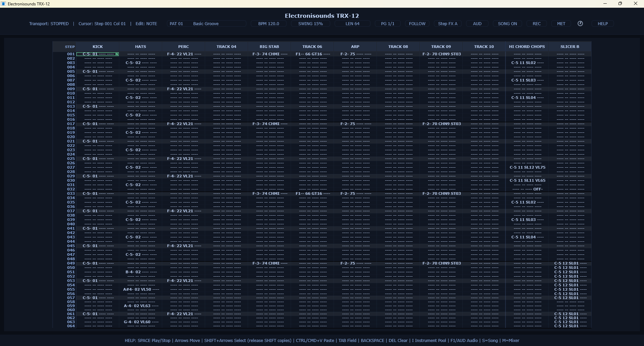Switch Step FX to bank A
Image resolution: width=644 pixels, height=346 pixels.
click(x=448, y=23)
